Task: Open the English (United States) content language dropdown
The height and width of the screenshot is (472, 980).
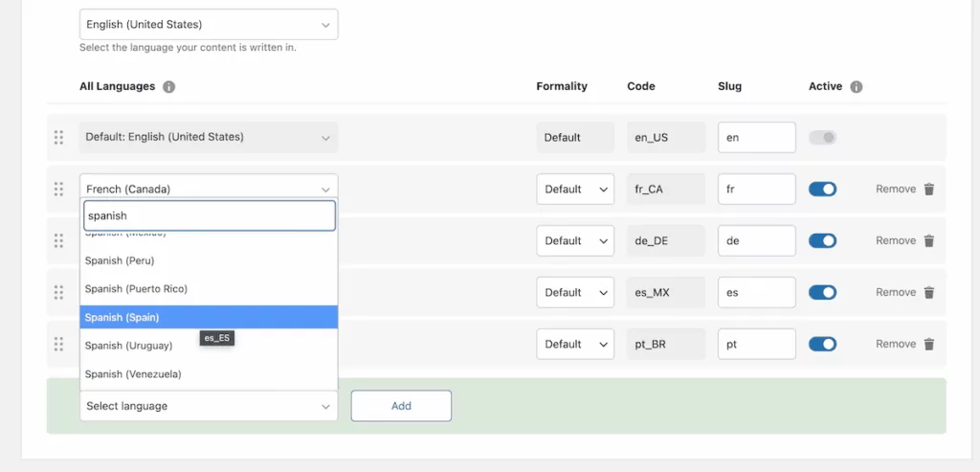Action: [209, 24]
